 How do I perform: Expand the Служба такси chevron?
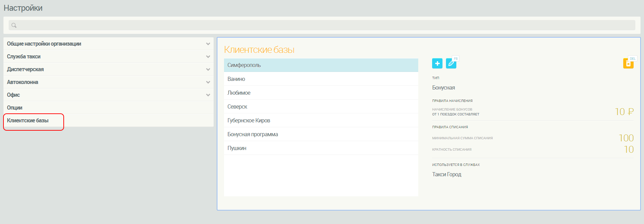coord(208,57)
